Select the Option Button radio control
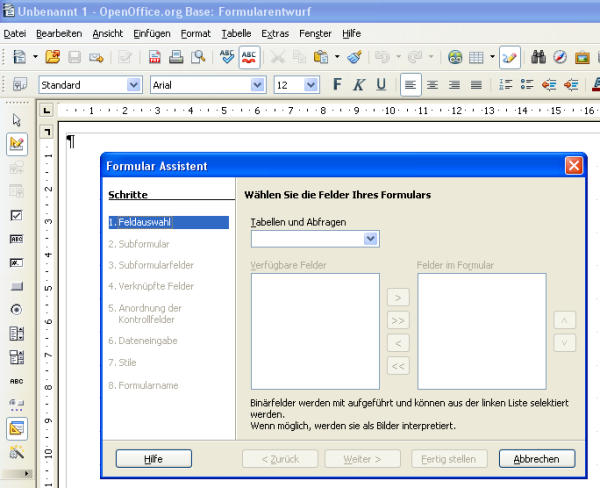Image resolution: width=600 pixels, height=488 pixels. (x=16, y=309)
